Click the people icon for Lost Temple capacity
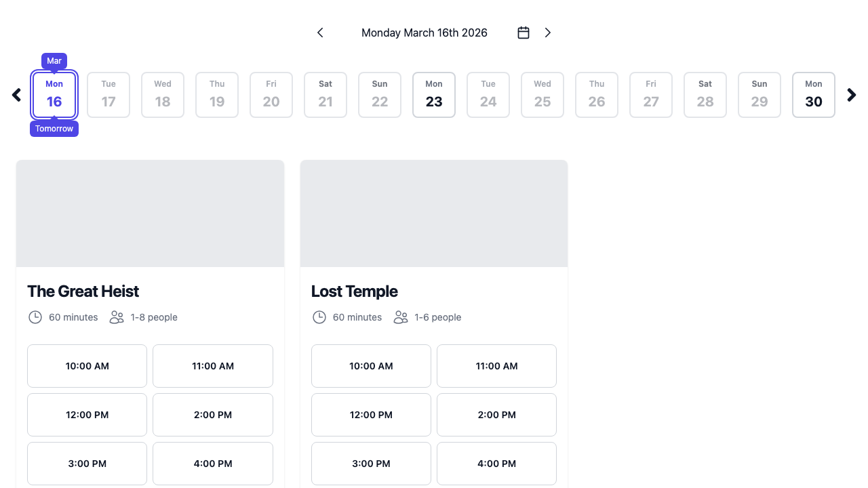 pos(401,317)
